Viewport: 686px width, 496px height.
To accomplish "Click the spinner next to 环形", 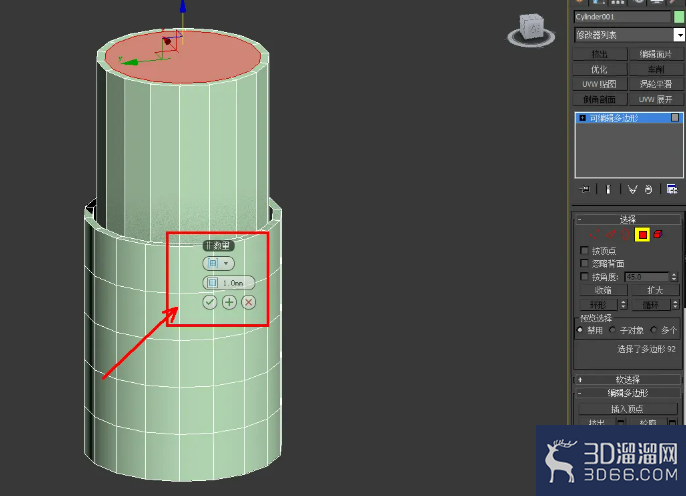I will [x=623, y=304].
